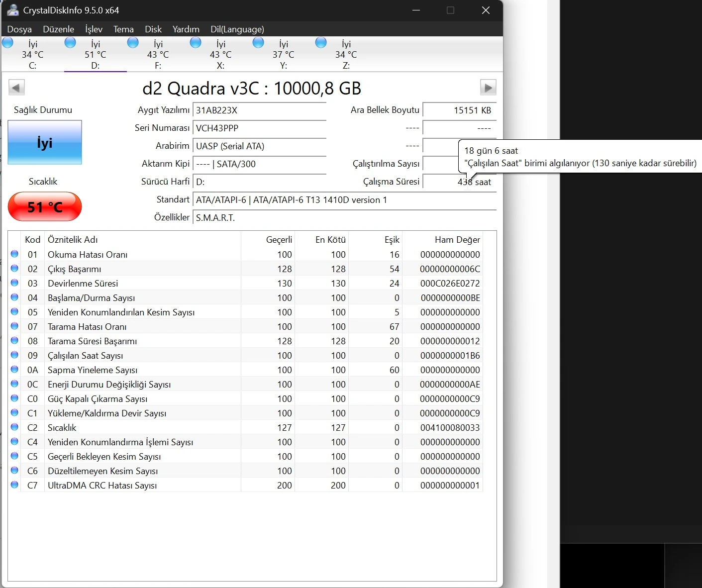702x588 pixels.
Task: Select raw value 004100080033
Action: tap(450, 428)
